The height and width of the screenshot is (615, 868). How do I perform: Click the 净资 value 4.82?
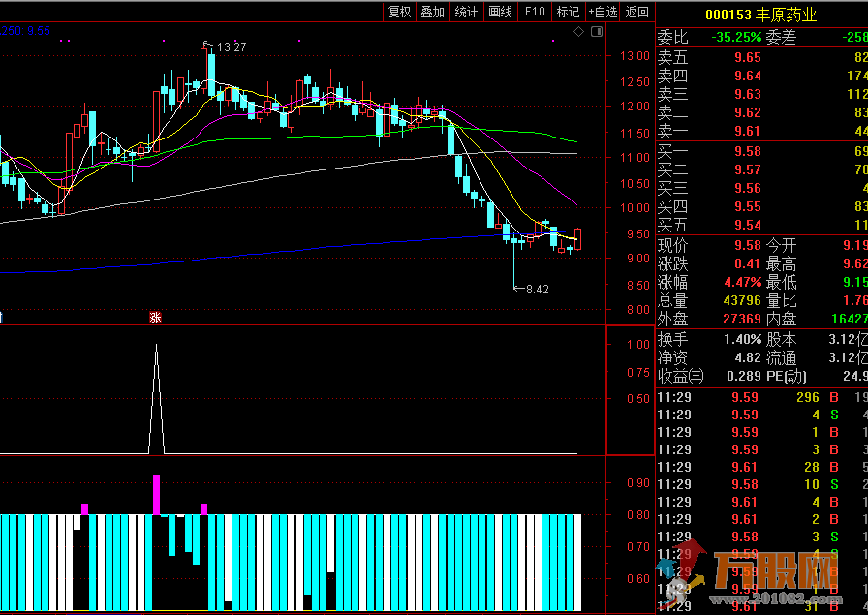pos(748,357)
